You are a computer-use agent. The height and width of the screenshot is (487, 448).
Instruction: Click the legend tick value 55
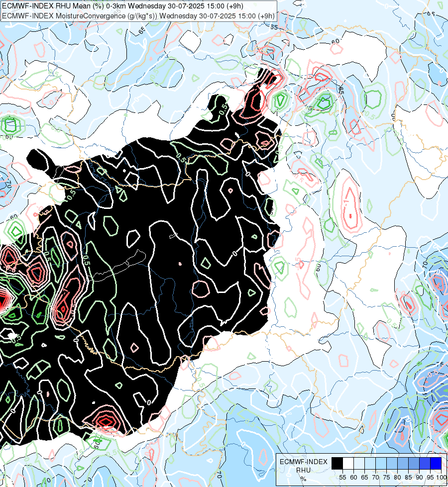point(342,478)
